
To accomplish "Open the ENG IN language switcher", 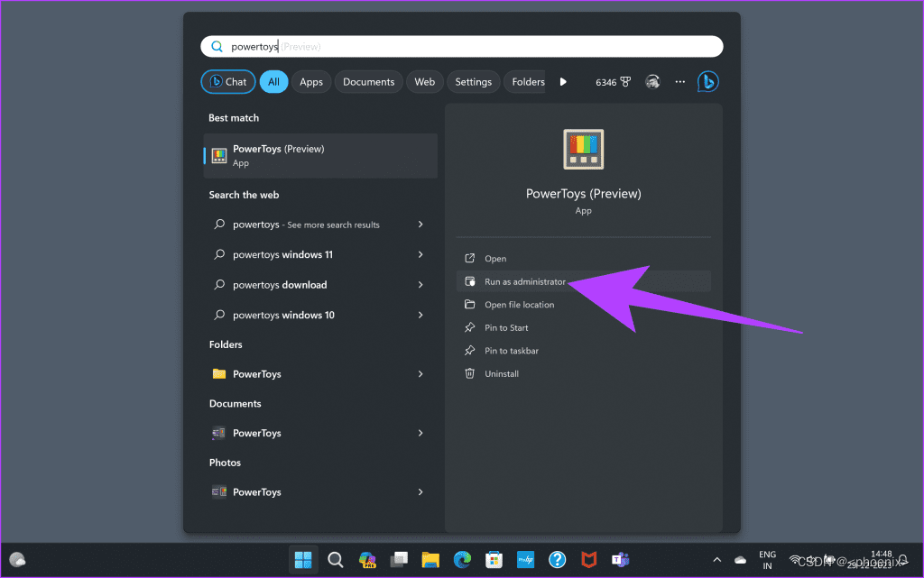I will [767, 560].
